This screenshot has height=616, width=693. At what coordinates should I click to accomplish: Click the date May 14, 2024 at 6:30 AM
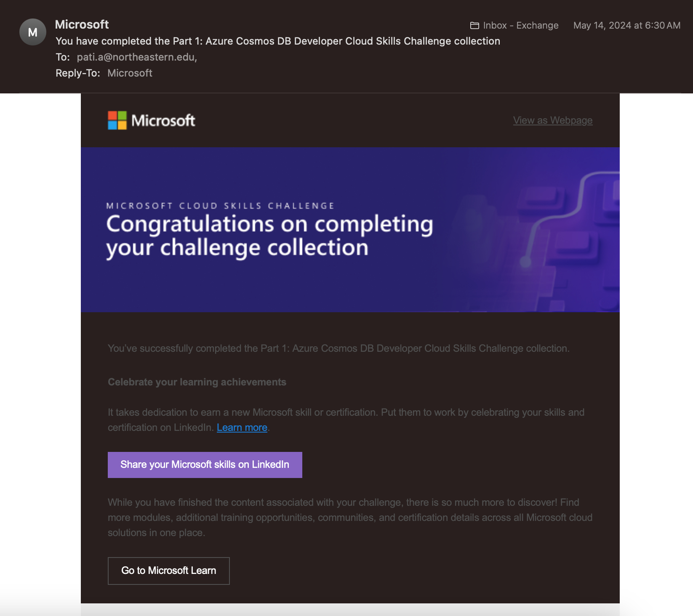[627, 26]
